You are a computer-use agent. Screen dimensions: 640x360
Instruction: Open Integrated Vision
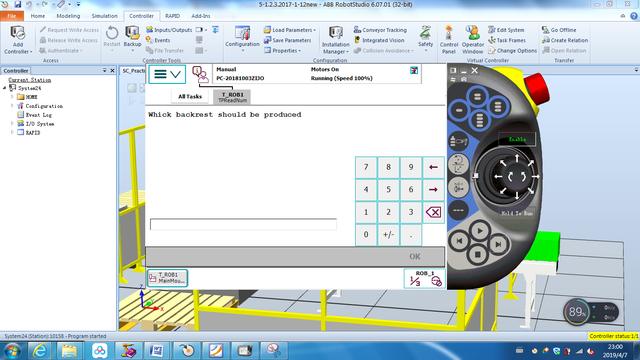(x=379, y=40)
